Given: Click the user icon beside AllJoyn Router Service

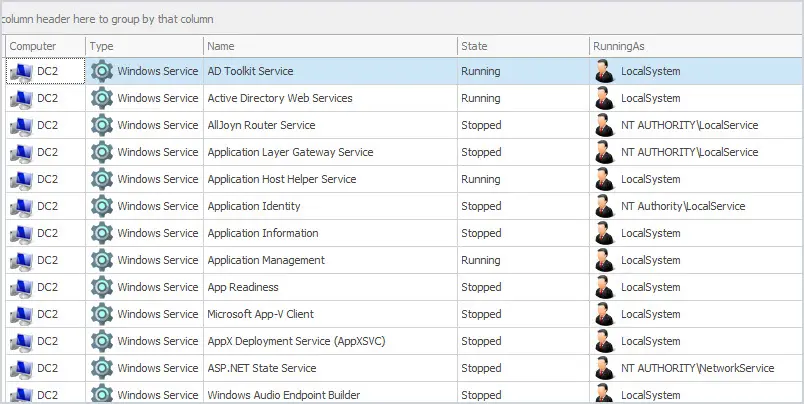Looking at the screenshot, I should [604, 125].
